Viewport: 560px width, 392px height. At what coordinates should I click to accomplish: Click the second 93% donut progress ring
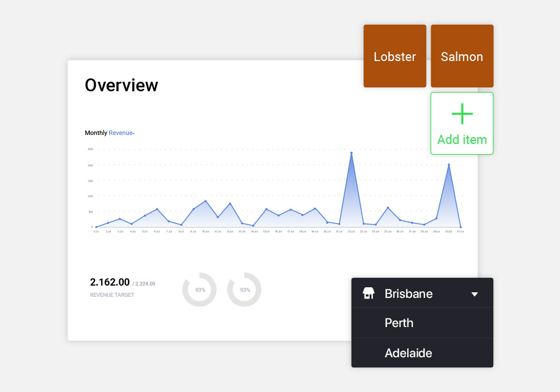[x=244, y=290]
